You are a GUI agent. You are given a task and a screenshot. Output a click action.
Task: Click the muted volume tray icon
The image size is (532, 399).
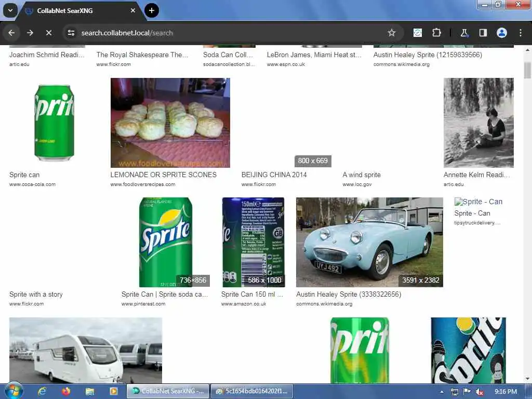(480, 392)
